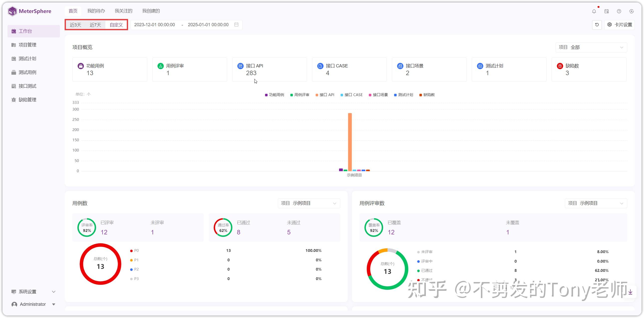
Task: Click the scroll-to-bottom arrow icon
Action: click(x=630, y=292)
